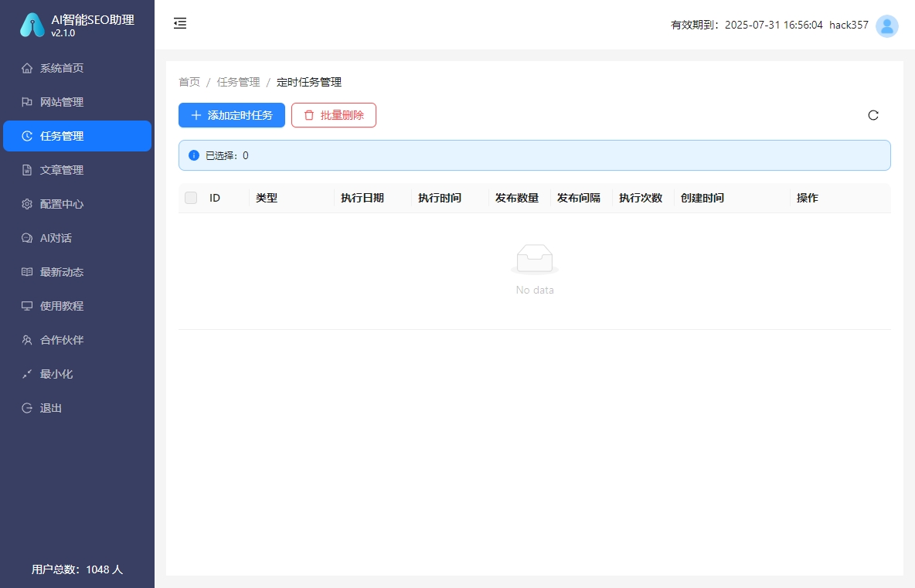Viewport: 915px width, 588px height.
Task: Click the 任务管理 breadcrumb link
Action: pyautogui.click(x=238, y=82)
